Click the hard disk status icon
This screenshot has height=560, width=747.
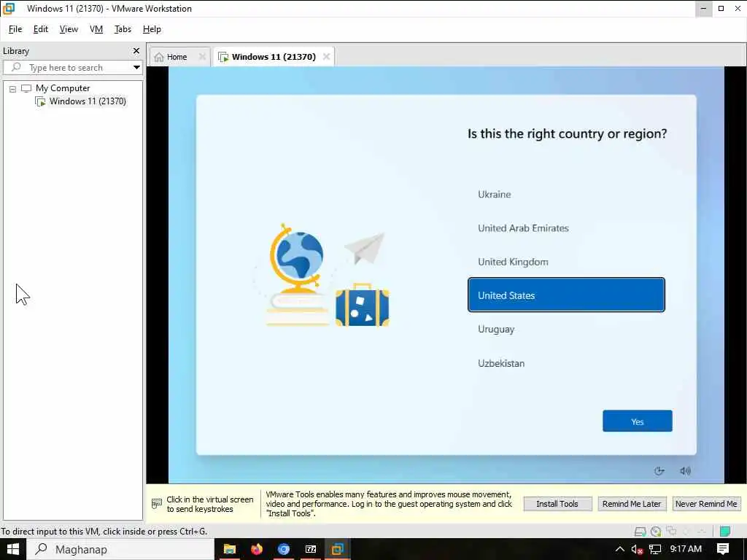pyautogui.click(x=640, y=532)
